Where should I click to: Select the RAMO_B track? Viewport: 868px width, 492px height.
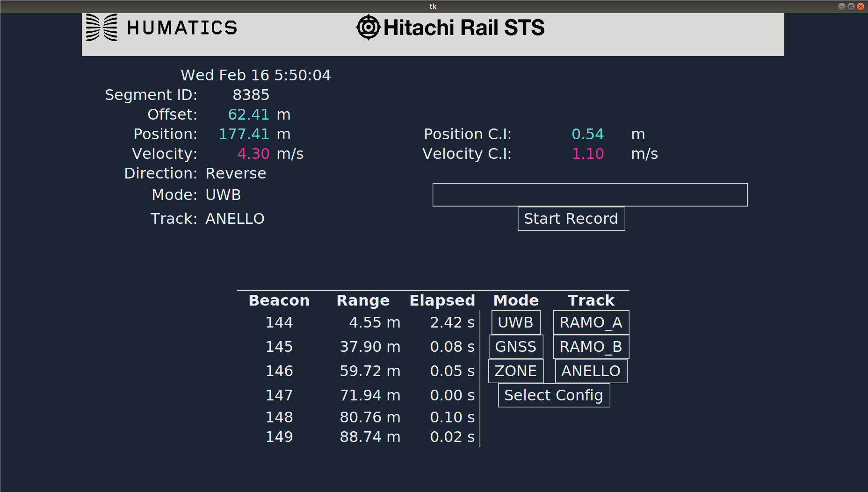pos(591,347)
